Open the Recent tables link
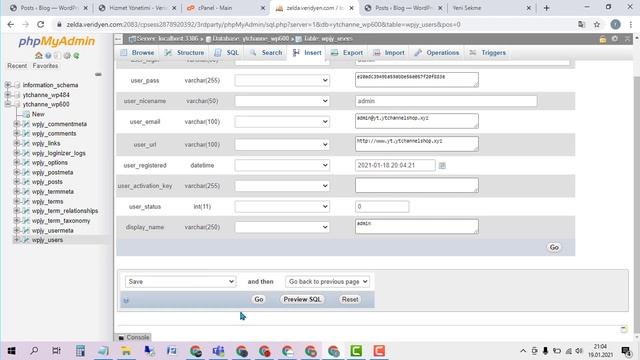The width and height of the screenshot is (640, 360). click(17, 66)
